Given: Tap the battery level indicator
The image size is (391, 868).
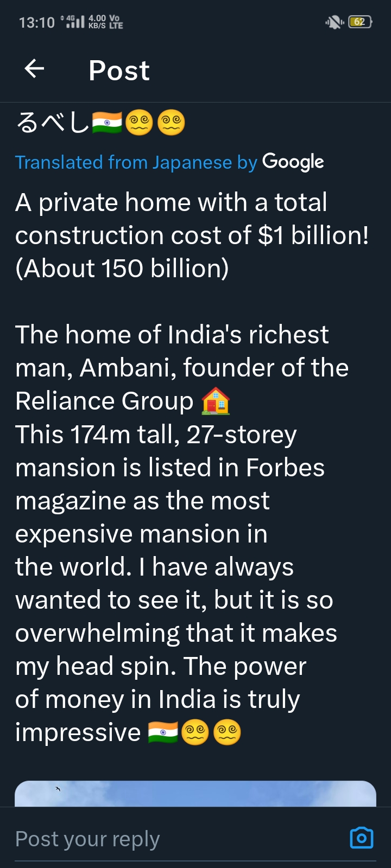Looking at the screenshot, I should click(x=360, y=22).
